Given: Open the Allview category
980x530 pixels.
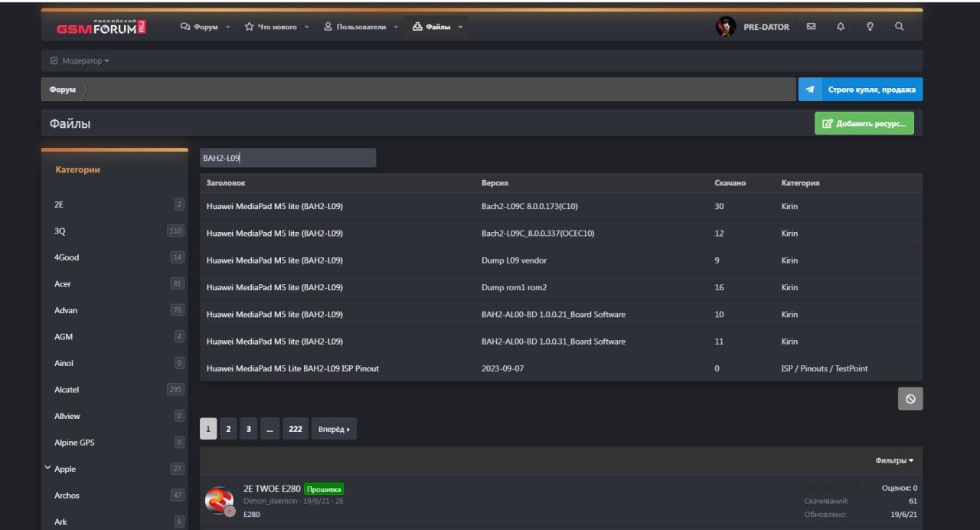Looking at the screenshot, I should click(x=67, y=416).
